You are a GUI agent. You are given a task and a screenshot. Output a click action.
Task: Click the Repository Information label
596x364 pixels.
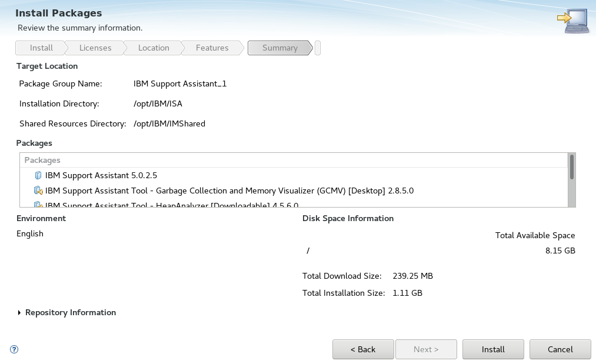tap(71, 312)
